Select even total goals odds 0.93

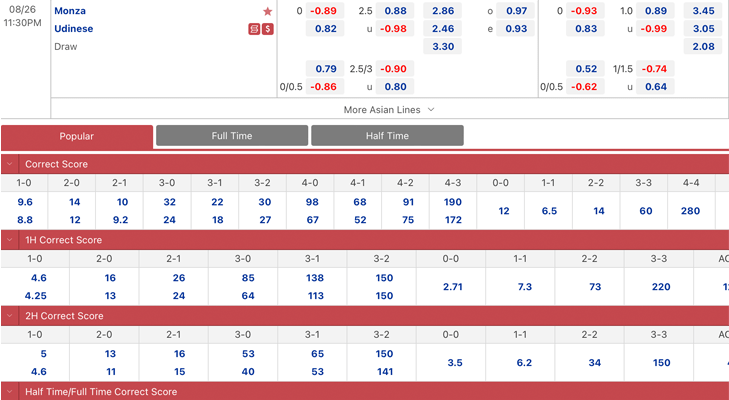[516, 29]
